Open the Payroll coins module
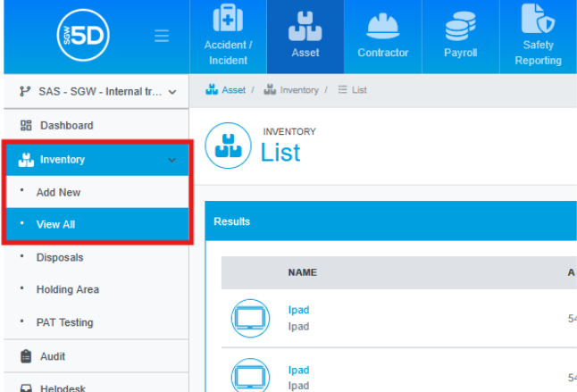The height and width of the screenshot is (392, 577). [x=460, y=36]
